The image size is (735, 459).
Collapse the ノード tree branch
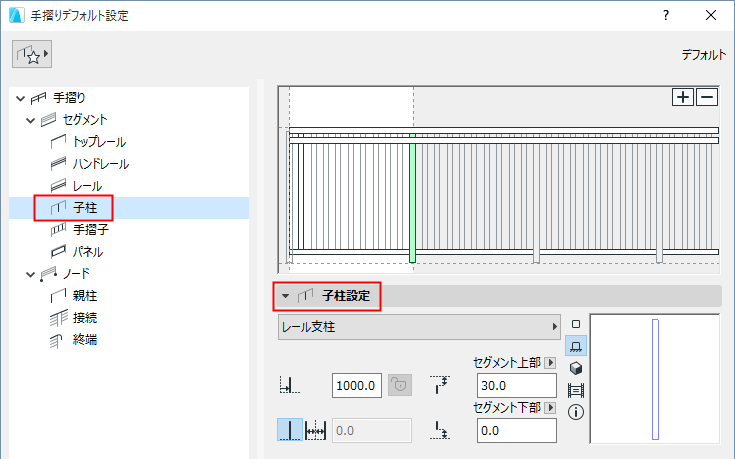tap(31, 274)
